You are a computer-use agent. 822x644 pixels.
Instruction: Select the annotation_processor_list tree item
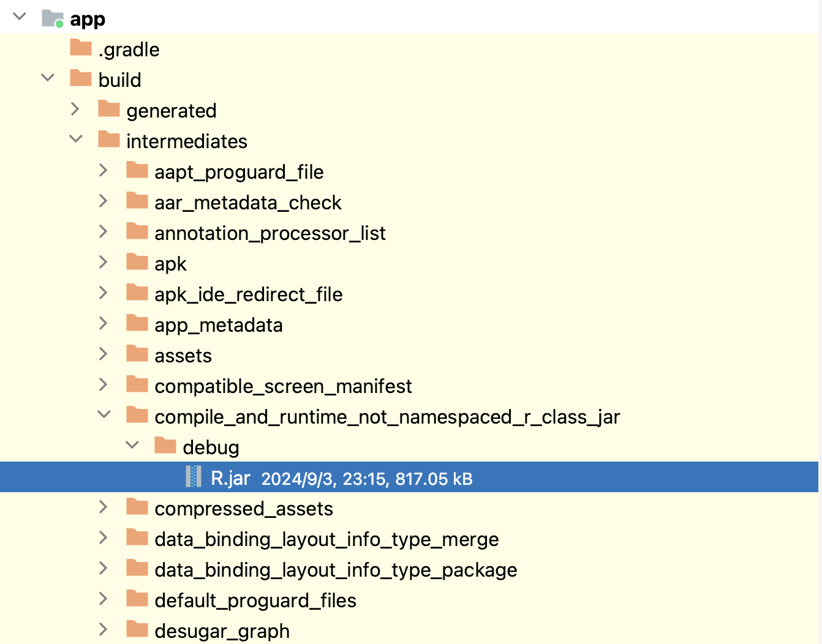270,233
